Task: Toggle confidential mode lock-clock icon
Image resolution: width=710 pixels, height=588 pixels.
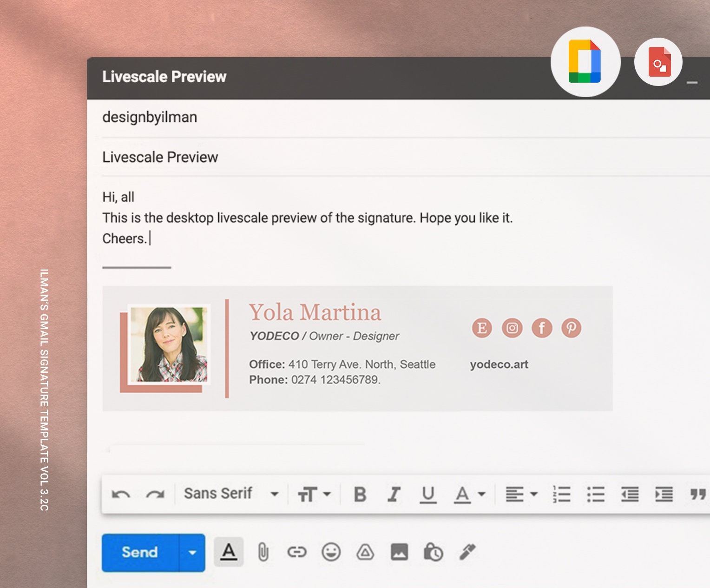Action: pos(433,552)
